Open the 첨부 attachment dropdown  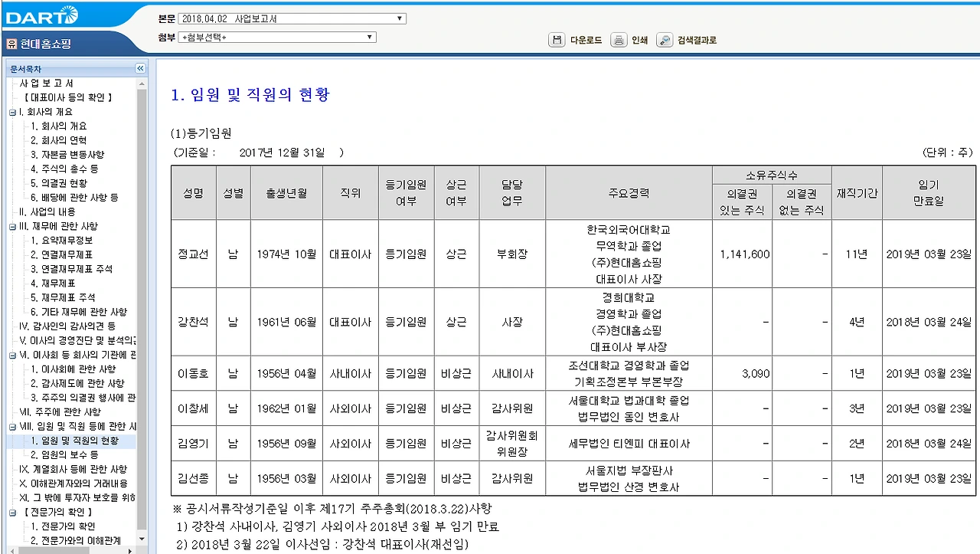pos(276,37)
